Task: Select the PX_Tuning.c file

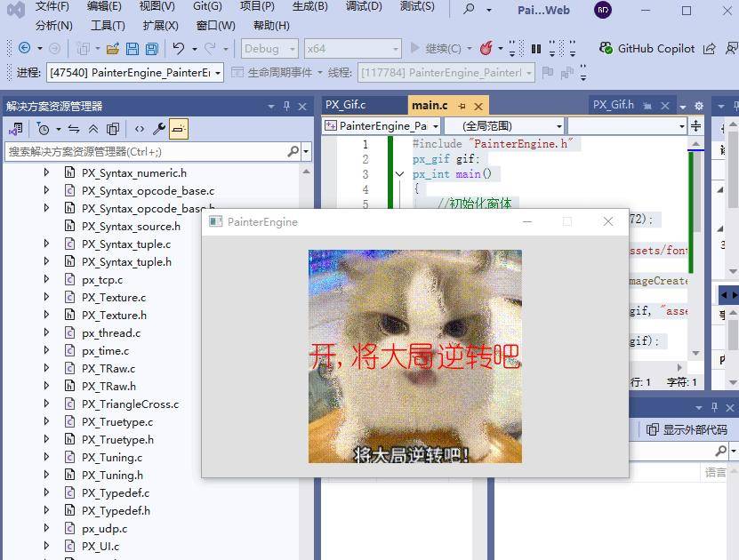Action: (112, 457)
